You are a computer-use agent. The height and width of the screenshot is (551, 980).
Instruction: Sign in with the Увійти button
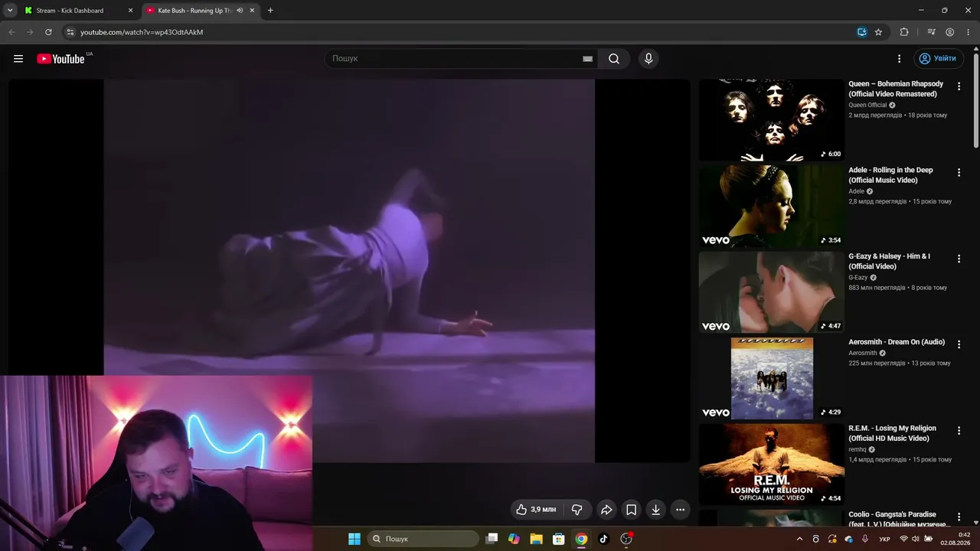(x=938, y=59)
